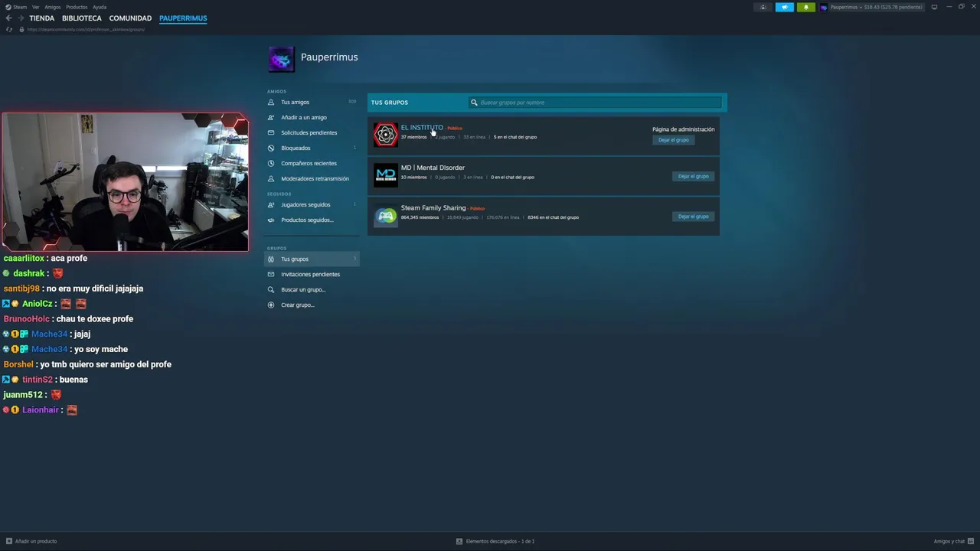This screenshot has width=980, height=551.
Task: Click the Pauperrimus profile avatar on the page
Action: [281, 59]
